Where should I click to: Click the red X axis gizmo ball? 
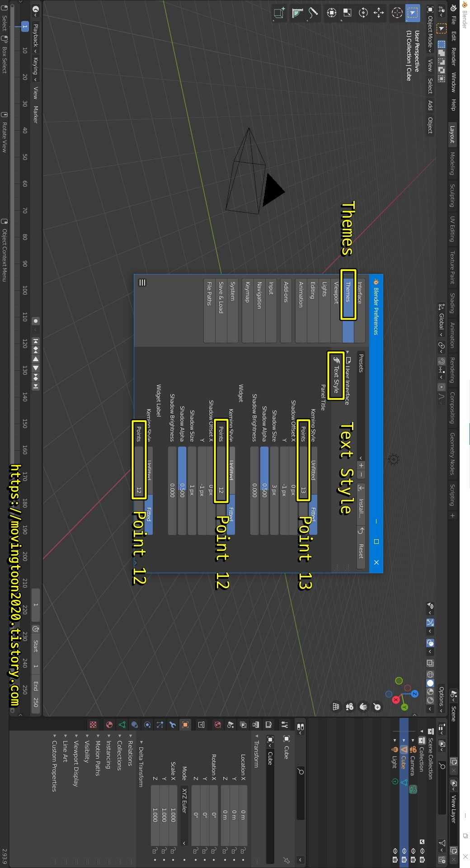[396, 699]
